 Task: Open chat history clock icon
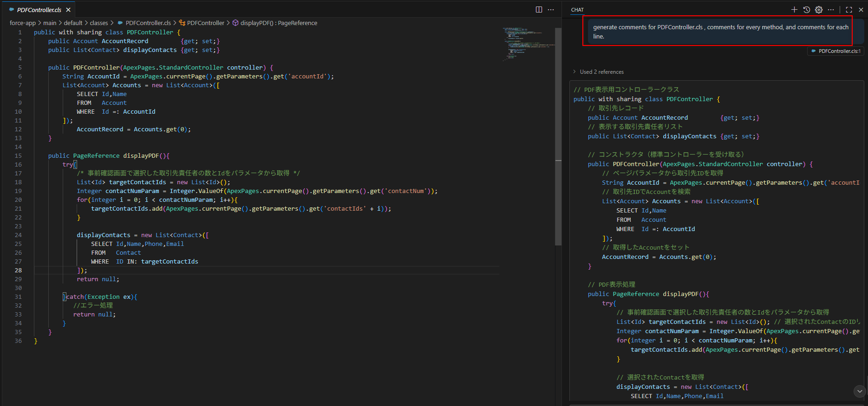pos(807,10)
